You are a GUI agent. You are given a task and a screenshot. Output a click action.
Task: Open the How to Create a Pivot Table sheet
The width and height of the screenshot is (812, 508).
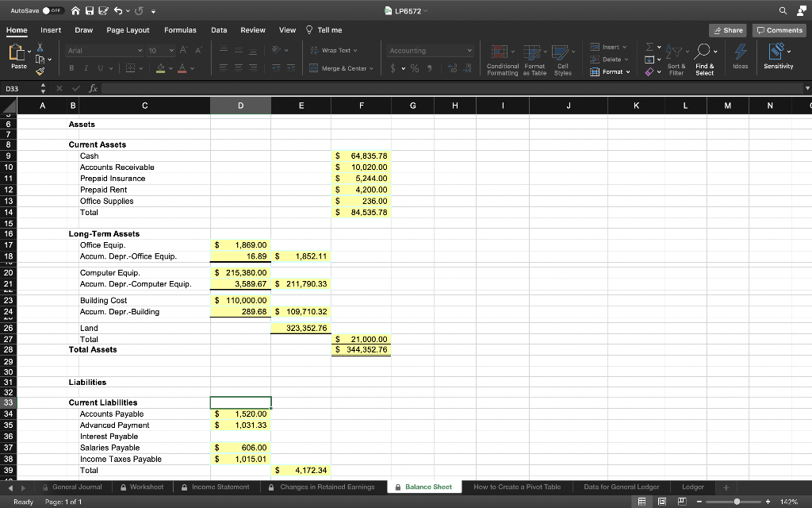(x=517, y=487)
